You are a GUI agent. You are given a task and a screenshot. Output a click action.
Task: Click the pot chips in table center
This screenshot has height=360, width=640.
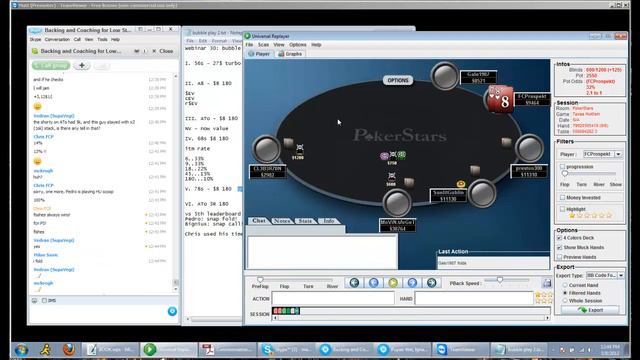coord(393,155)
